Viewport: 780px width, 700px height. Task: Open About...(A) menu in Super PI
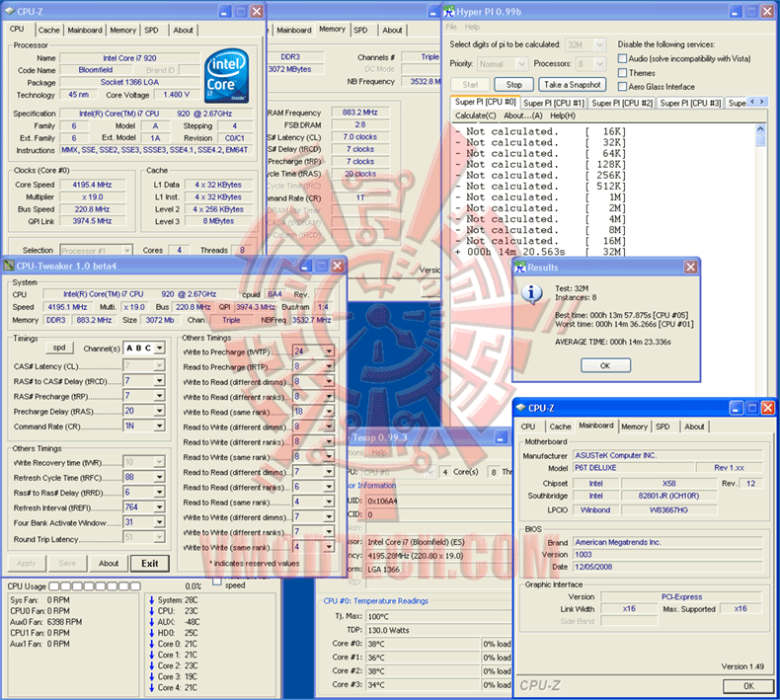[x=523, y=116]
